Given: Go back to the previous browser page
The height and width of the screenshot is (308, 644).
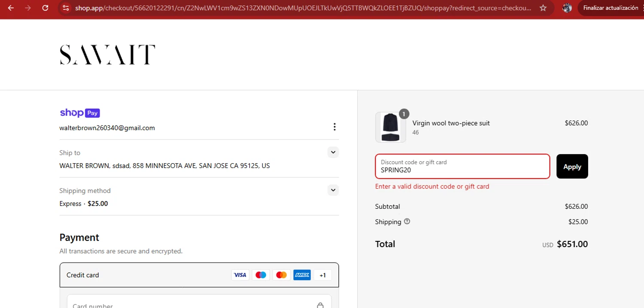Looking at the screenshot, I should pos(11,8).
